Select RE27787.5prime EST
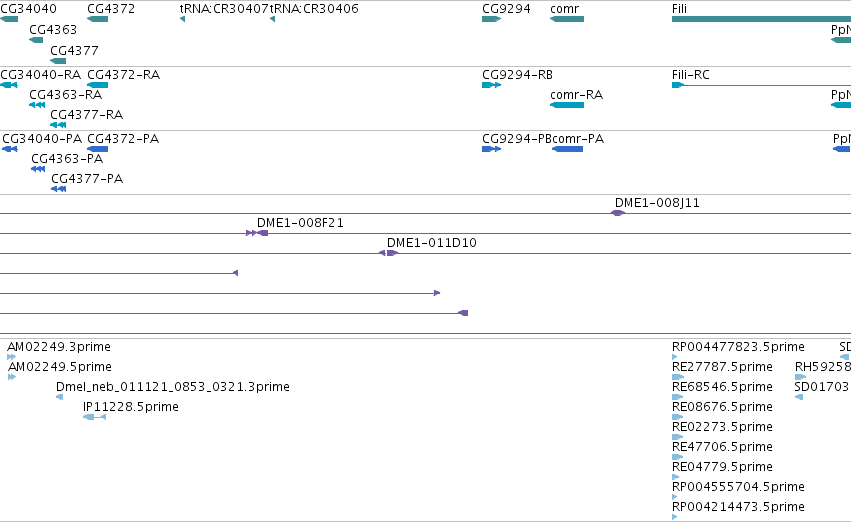This screenshot has height=522, width=851. [x=678, y=377]
